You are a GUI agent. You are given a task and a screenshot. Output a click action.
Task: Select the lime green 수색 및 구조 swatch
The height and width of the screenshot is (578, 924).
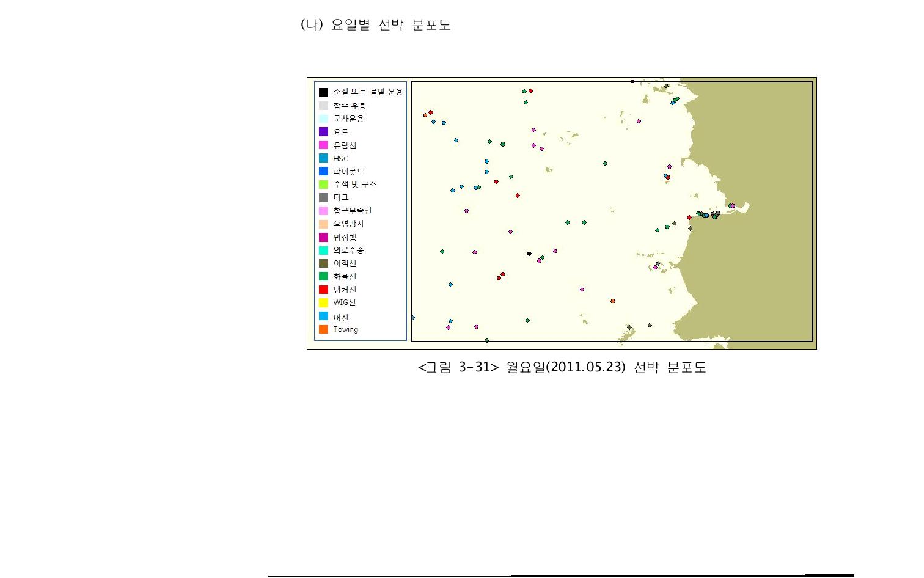pos(323,184)
